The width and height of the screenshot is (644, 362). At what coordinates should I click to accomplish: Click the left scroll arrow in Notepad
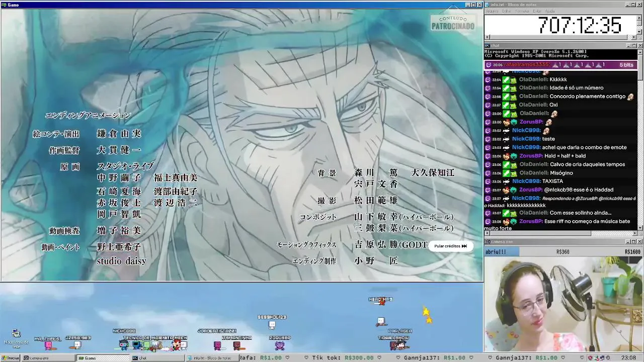tap(487, 37)
